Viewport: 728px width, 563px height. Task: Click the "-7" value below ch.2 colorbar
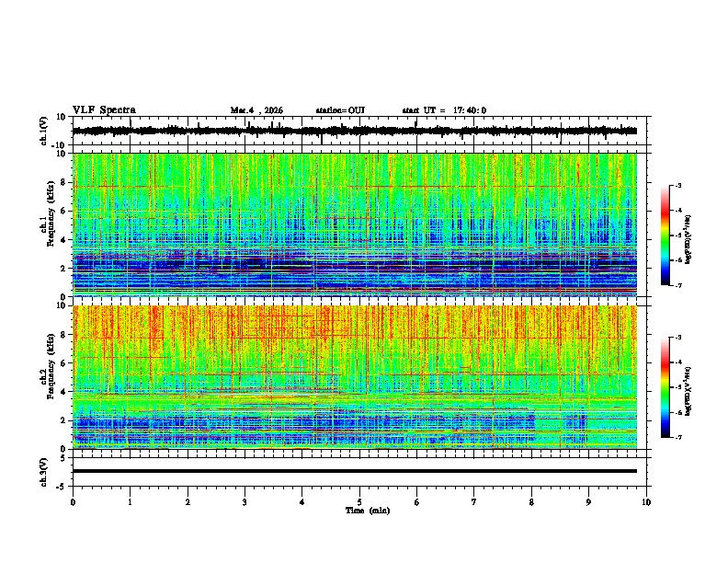[x=677, y=437]
